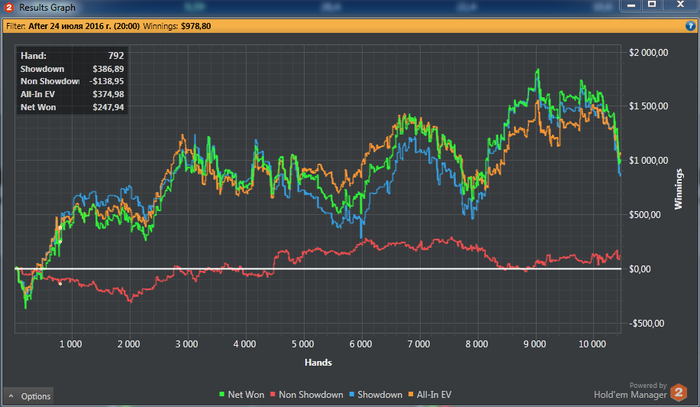Click the Results Graph window title
The image size is (700, 407).
(46, 7)
